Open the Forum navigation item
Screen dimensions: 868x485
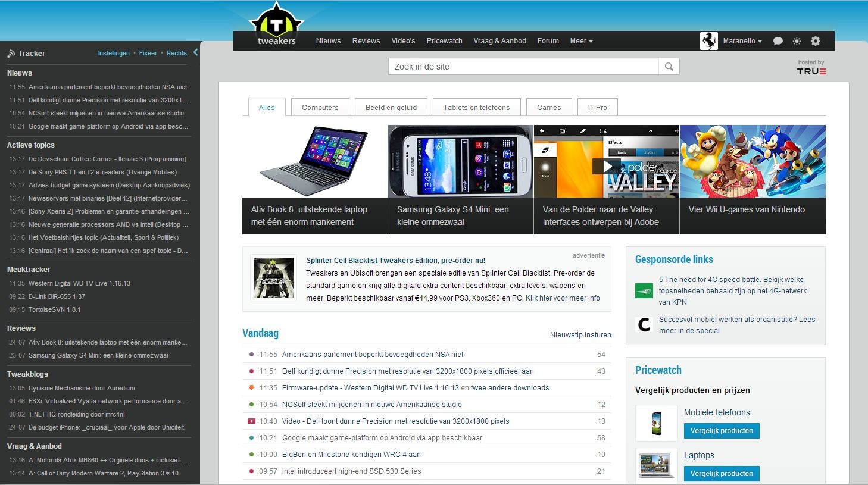(x=548, y=41)
